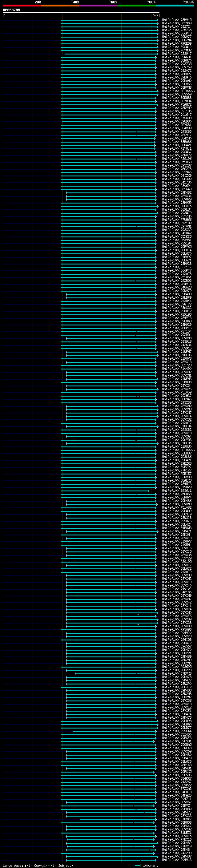Click the white query sequence bar
The image size is (197, 868).
81,12
